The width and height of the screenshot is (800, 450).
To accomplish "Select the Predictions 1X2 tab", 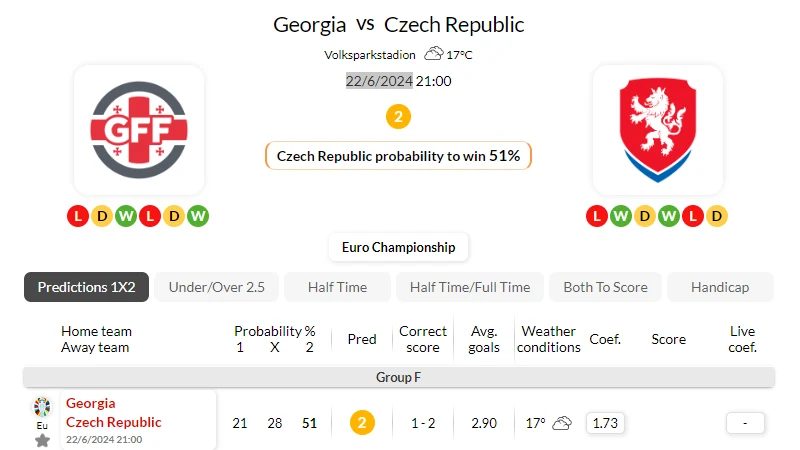I will click(86, 287).
